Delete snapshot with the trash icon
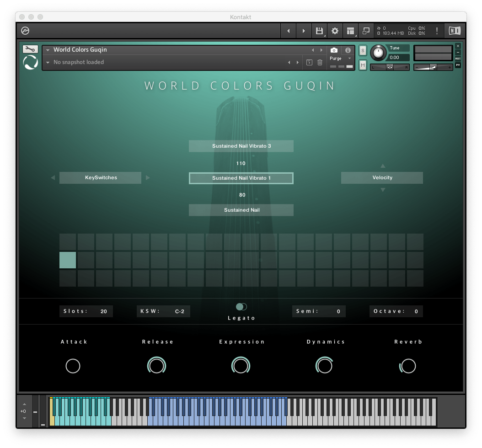Image resolution: width=482 pixels, height=448 pixels. click(x=320, y=62)
